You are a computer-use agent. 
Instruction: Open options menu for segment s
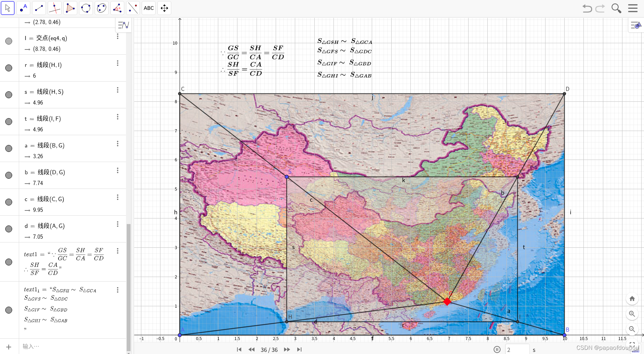click(118, 90)
